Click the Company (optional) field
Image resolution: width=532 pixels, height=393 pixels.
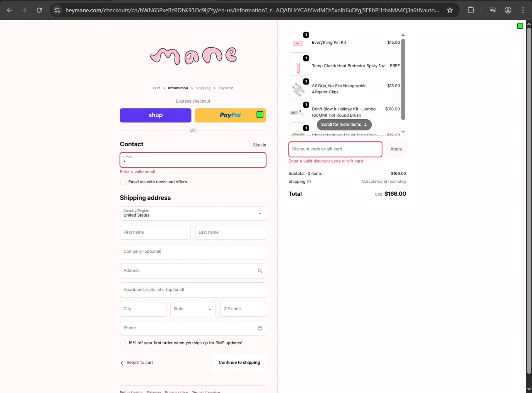click(193, 252)
